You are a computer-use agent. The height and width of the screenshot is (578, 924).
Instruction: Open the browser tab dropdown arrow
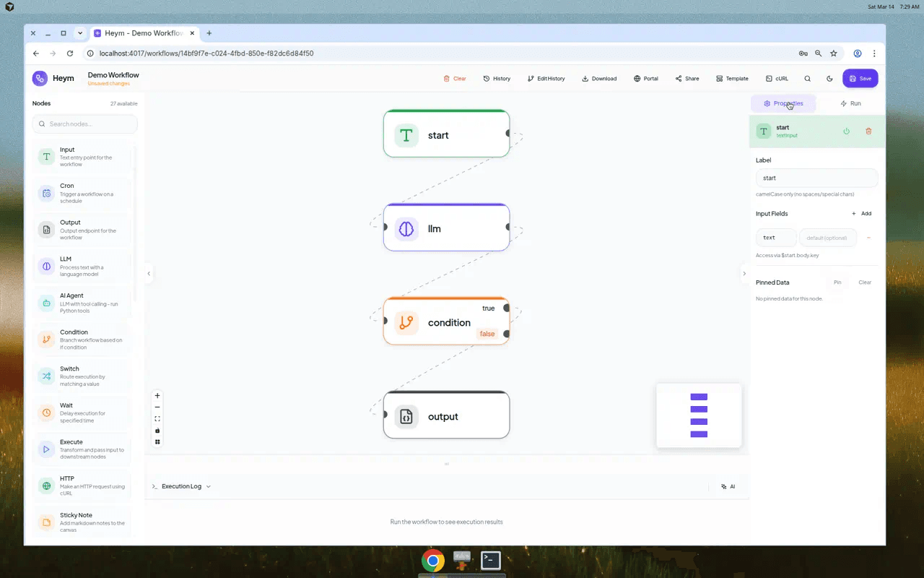79,33
